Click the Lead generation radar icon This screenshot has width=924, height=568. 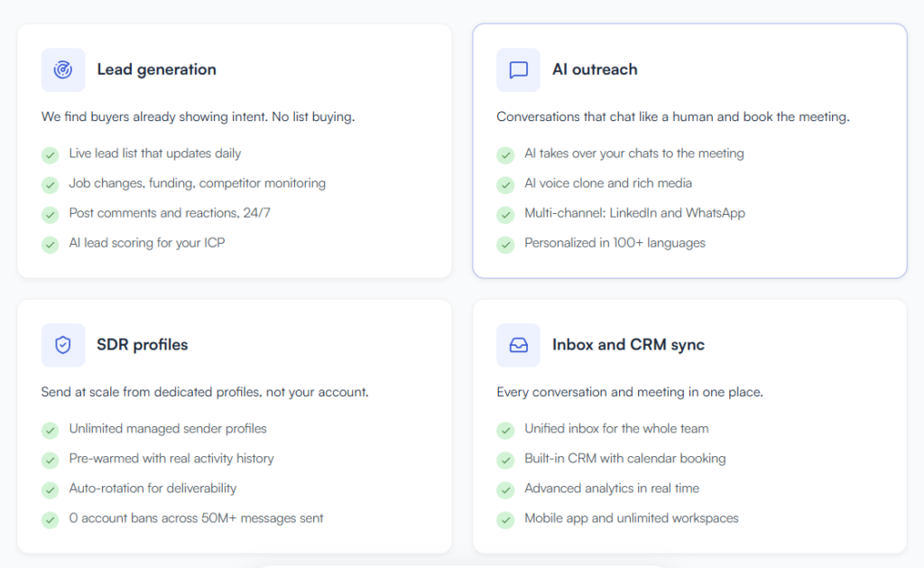coord(63,70)
